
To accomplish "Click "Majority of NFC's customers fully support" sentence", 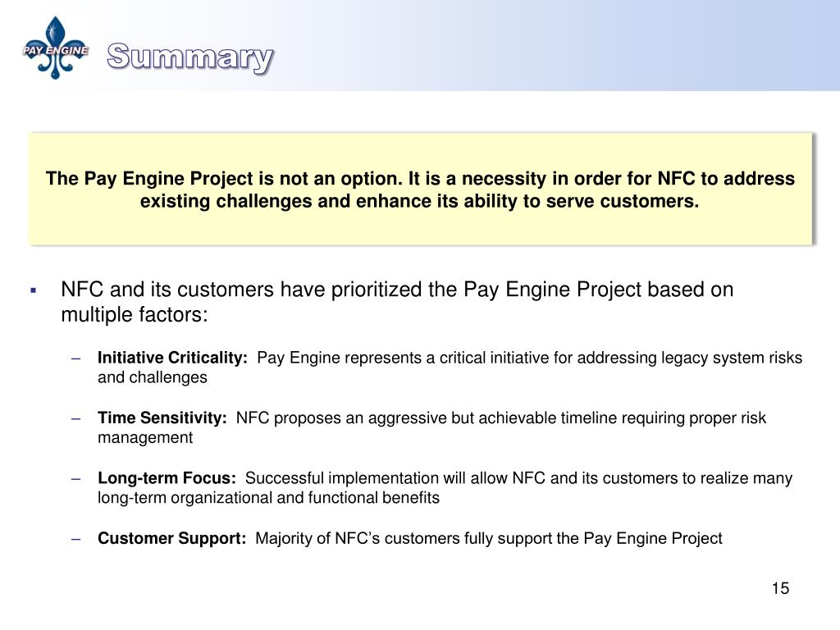I will pyautogui.click(x=489, y=539).
